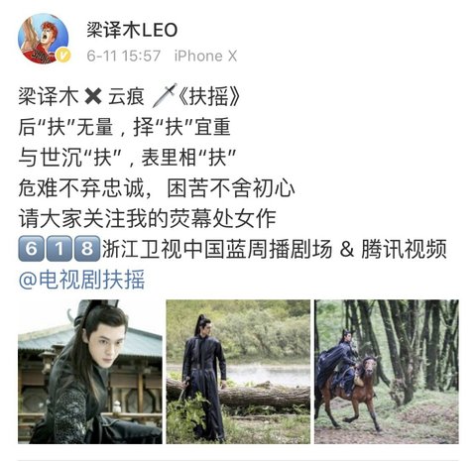This screenshot has height=462, width=476.
Task: Tap the keycap 8 emoji
Action: point(87,249)
